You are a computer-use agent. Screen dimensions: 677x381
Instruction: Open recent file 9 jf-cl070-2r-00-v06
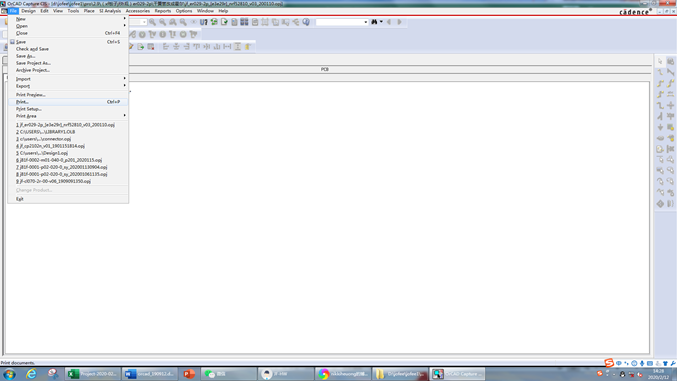(68, 181)
